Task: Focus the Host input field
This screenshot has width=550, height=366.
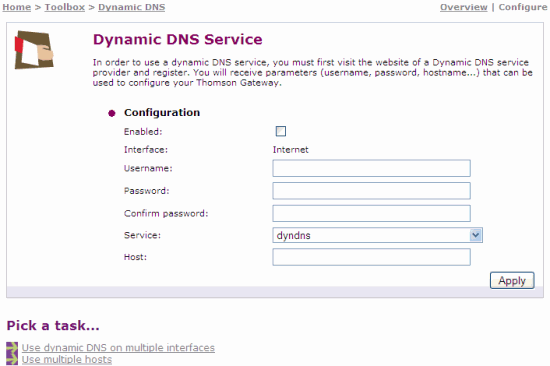Action: [x=371, y=257]
